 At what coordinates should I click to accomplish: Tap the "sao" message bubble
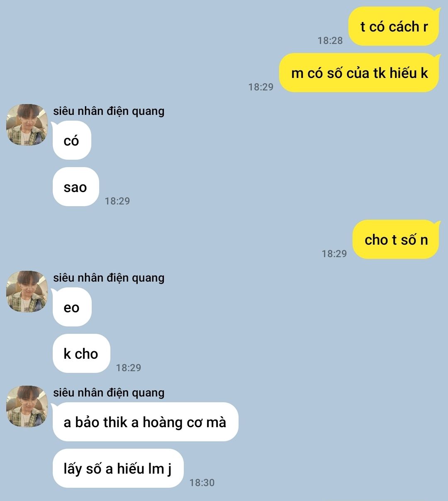coord(75,187)
